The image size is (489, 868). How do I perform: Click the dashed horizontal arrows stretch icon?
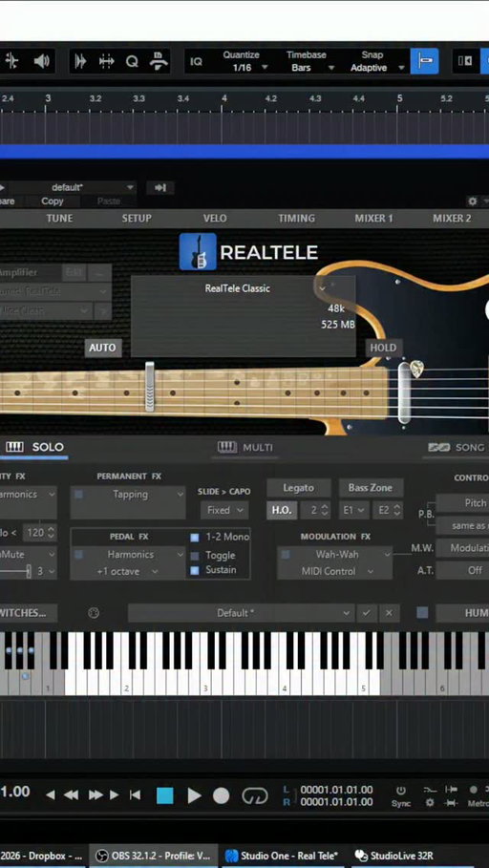[106, 61]
